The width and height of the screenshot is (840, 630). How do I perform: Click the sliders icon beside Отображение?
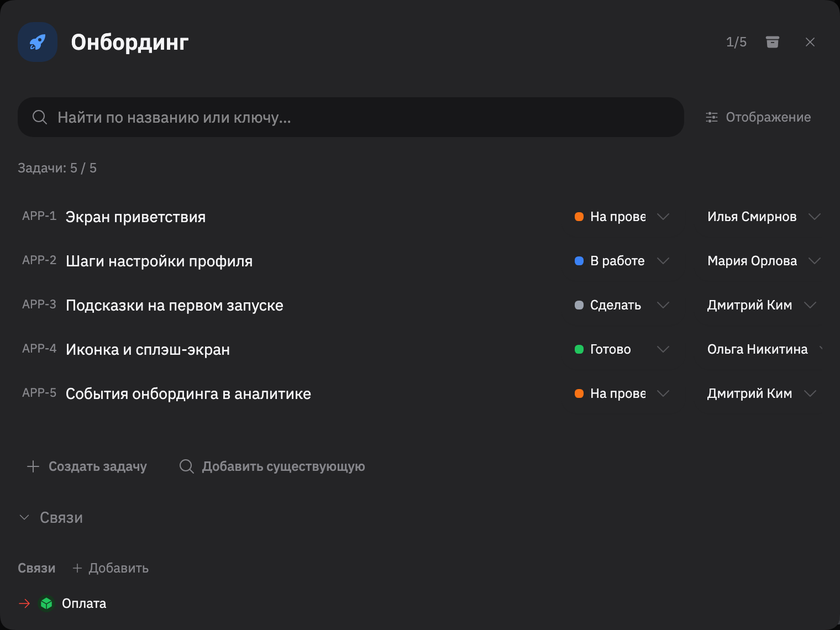pos(712,117)
